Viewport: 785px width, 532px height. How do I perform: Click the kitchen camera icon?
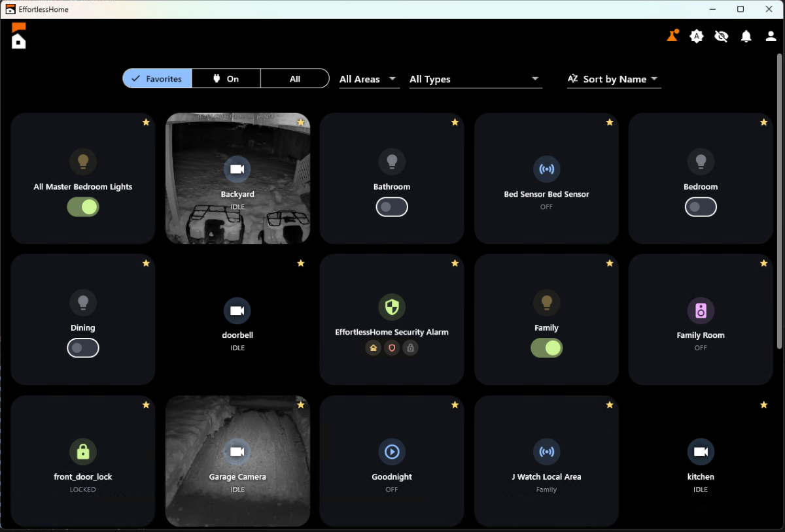[701, 451]
